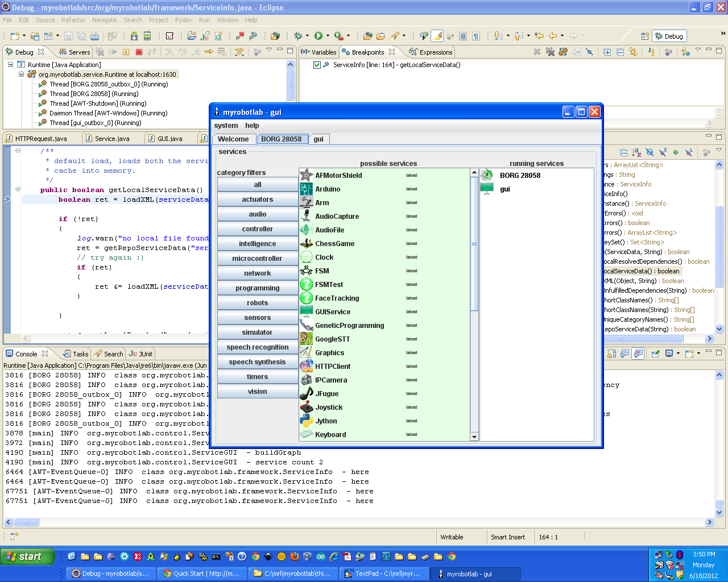Toggle Hide Static Members icon in Outline view

point(663,152)
